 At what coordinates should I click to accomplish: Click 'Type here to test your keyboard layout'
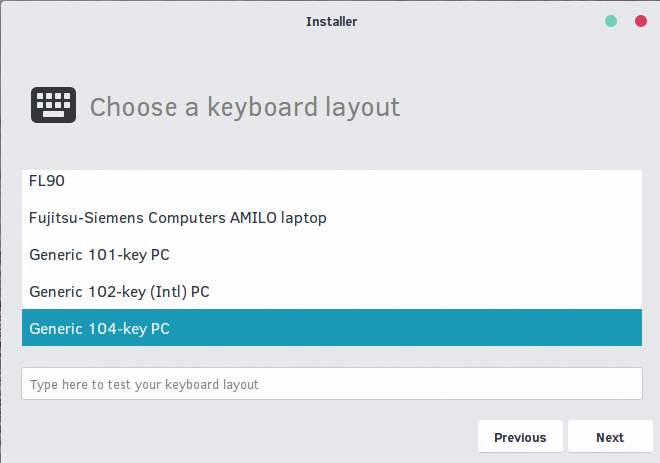[144, 385]
